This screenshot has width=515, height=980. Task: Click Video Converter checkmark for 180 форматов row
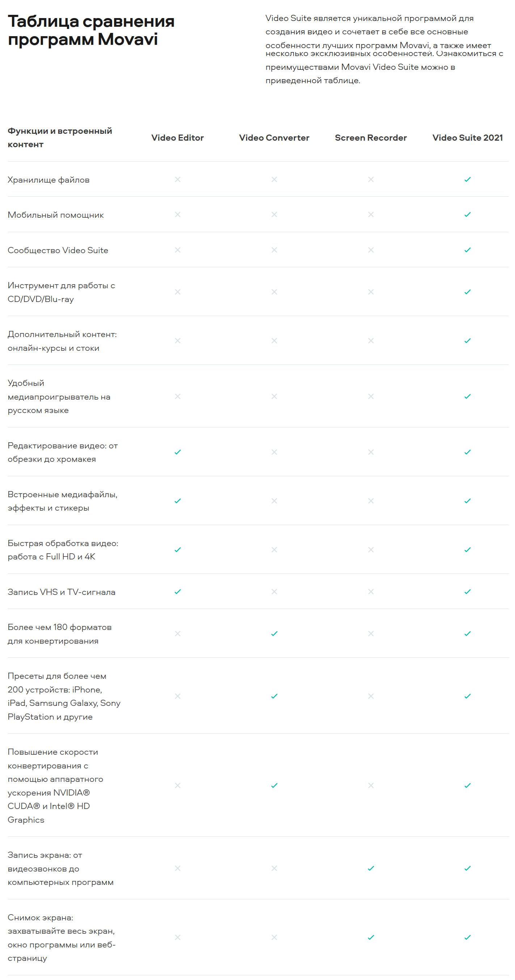tap(274, 634)
